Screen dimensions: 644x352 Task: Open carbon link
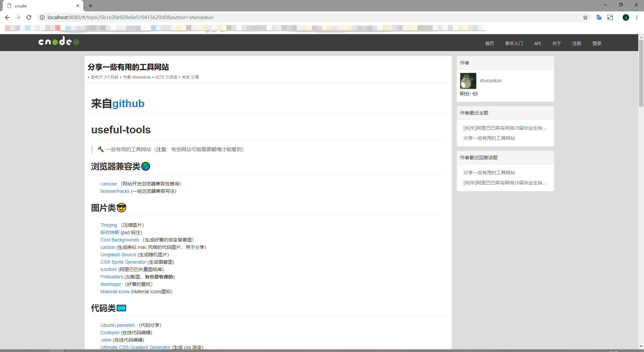click(x=107, y=247)
